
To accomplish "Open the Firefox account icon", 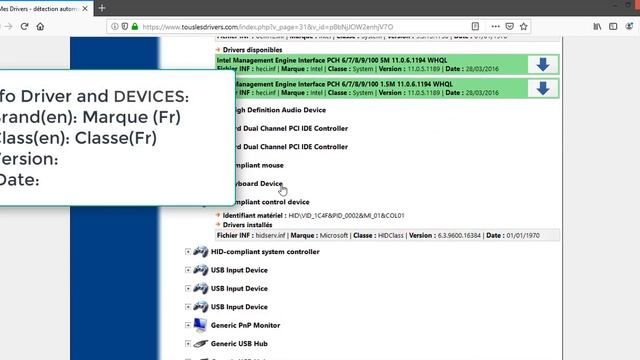I will click(x=629, y=27).
